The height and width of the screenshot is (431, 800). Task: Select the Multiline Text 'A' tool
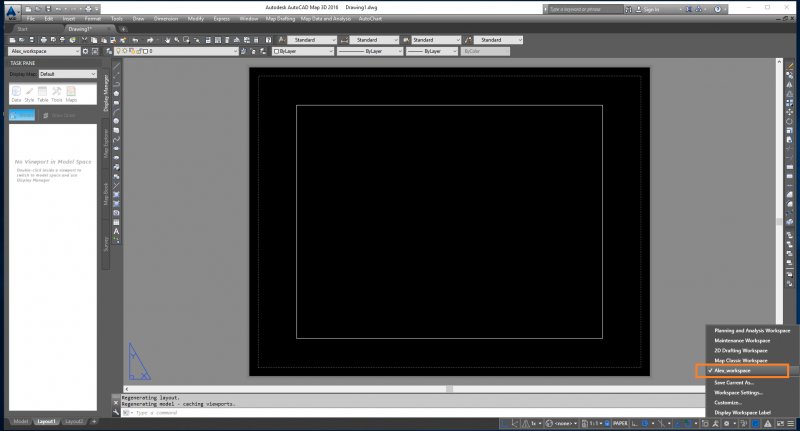116,232
